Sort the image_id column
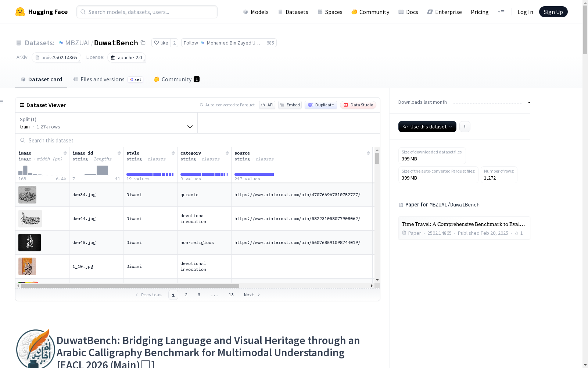Viewport: 588px width, 368px height. tap(119, 153)
